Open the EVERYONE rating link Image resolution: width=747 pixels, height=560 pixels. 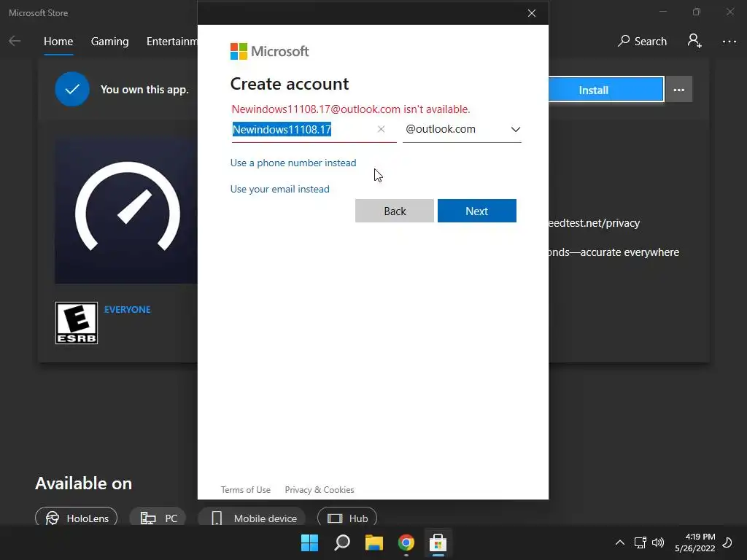coord(127,309)
